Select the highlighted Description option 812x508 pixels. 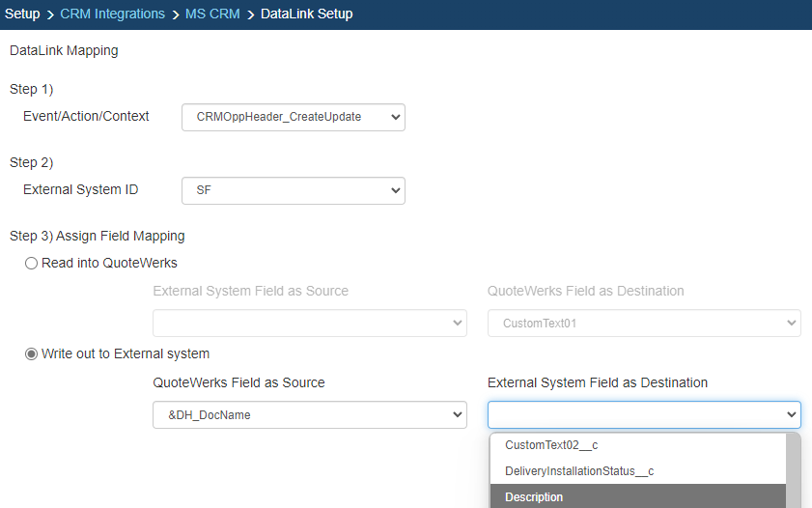click(638, 496)
